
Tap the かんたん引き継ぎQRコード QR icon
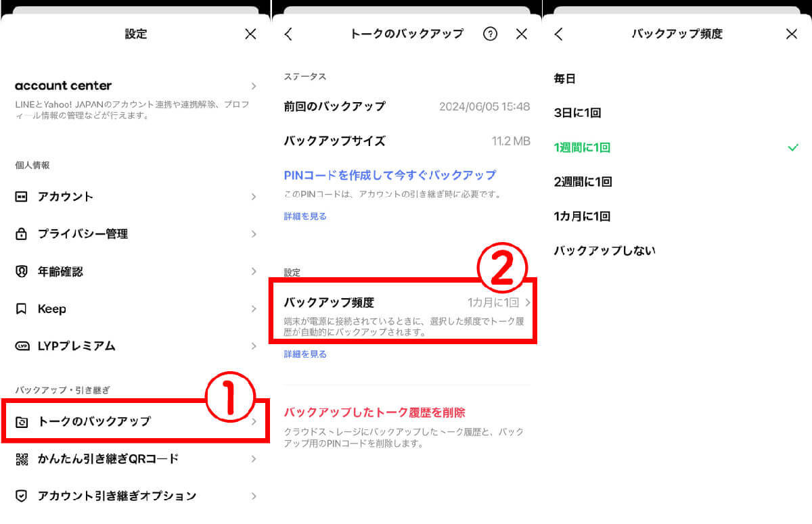tap(22, 459)
